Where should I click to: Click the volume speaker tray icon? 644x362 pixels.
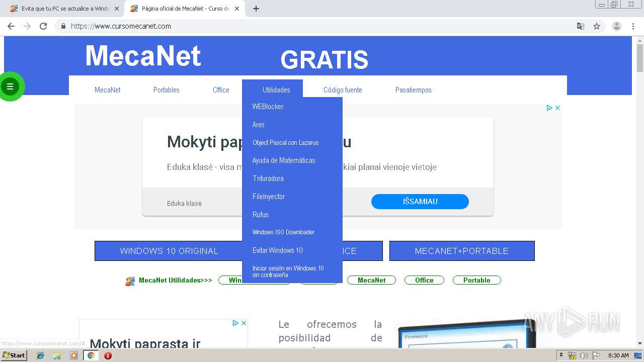tap(584, 355)
